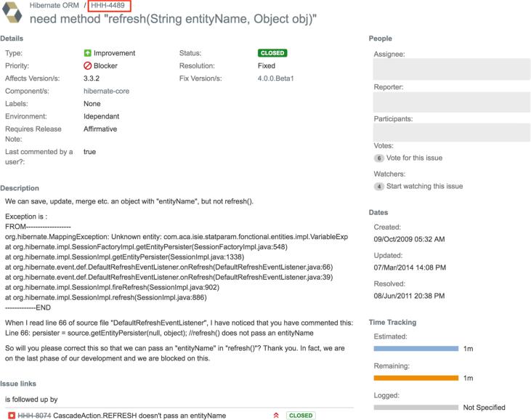The height and width of the screenshot is (420, 531).
Task: Click the red Blocker priority icon
Action: pos(88,65)
